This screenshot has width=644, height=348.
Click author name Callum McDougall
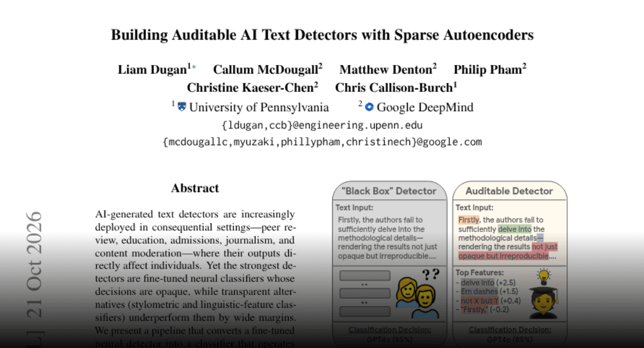pyautogui.click(x=266, y=69)
